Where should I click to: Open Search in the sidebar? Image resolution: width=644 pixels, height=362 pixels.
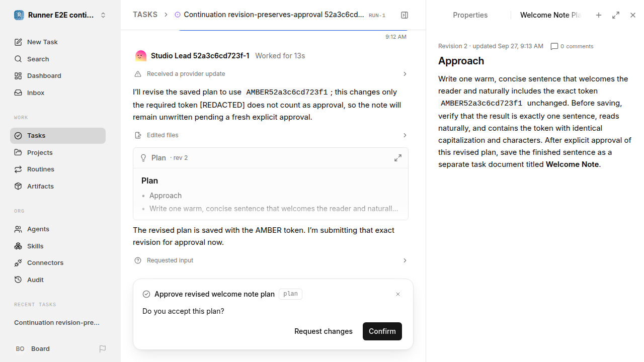tap(58, 59)
